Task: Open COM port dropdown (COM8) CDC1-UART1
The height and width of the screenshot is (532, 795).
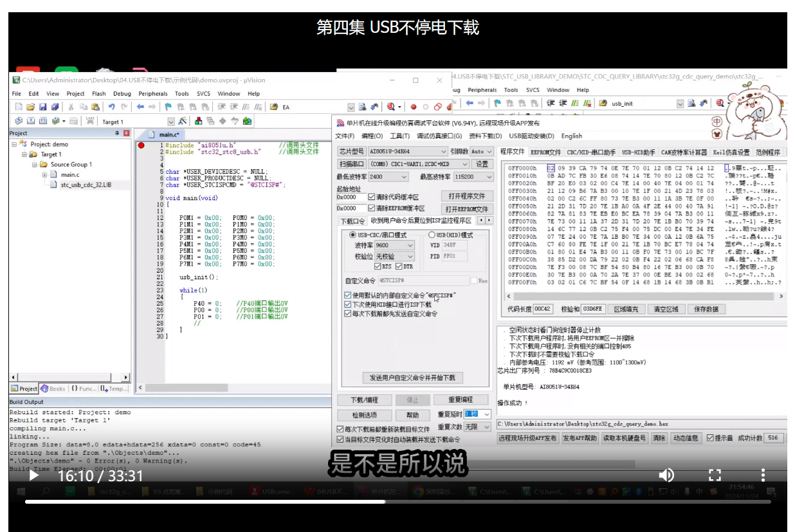Action: click(419, 164)
